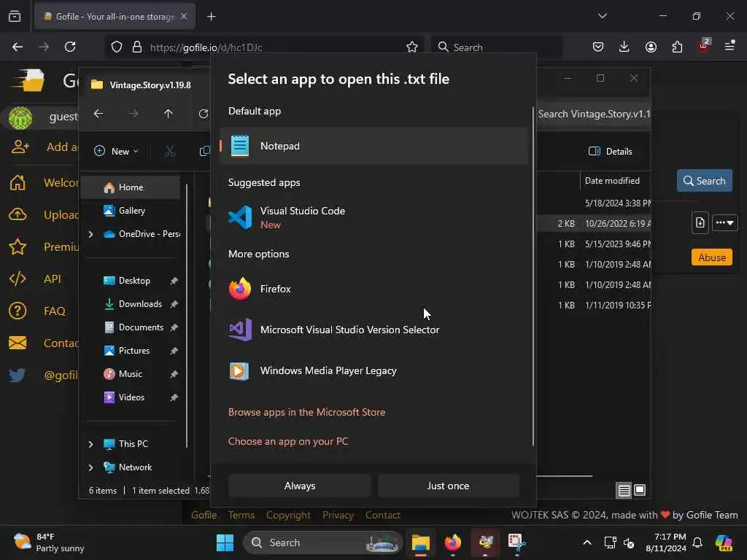
Task: Open the Desktop quick access folder
Action: tap(134, 281)
